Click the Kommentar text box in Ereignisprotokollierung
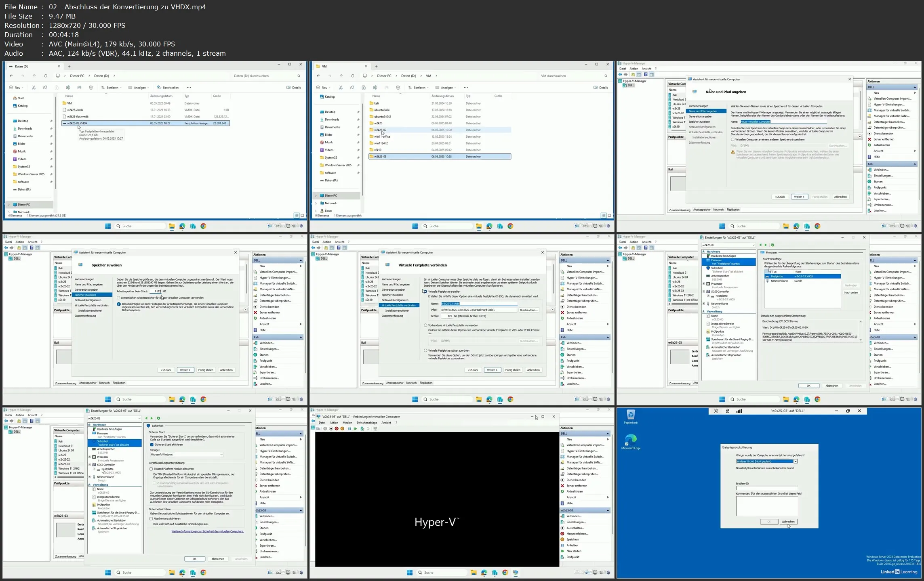This screenshot has height=581, width=924. [767, 506]
